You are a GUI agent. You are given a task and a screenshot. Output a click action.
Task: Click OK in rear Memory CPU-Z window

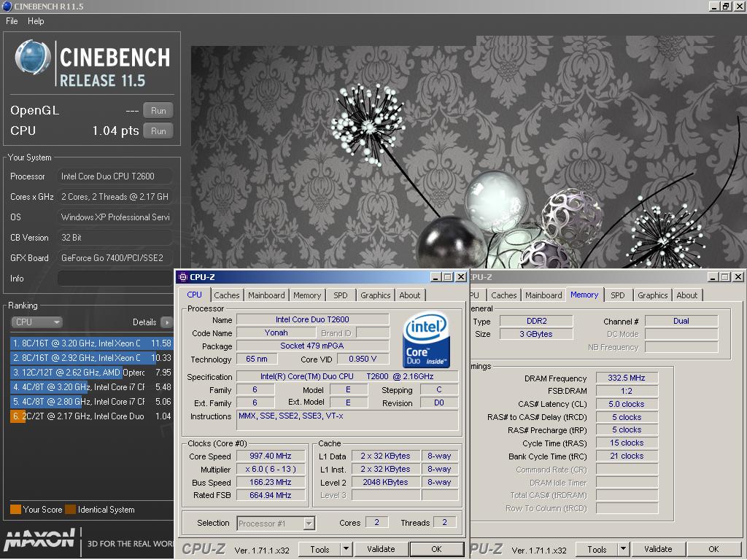[x=713, y=549]
